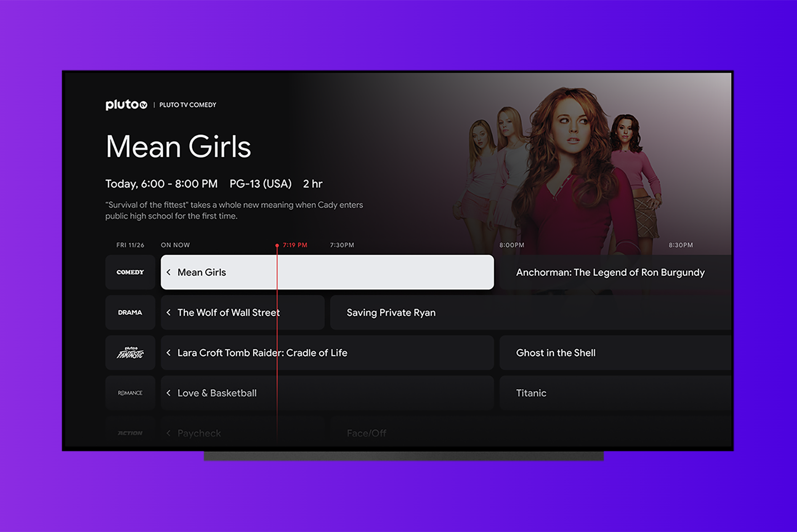Select the Action channel logo
This screenshot has height=532, width=797.
[130, 433]
